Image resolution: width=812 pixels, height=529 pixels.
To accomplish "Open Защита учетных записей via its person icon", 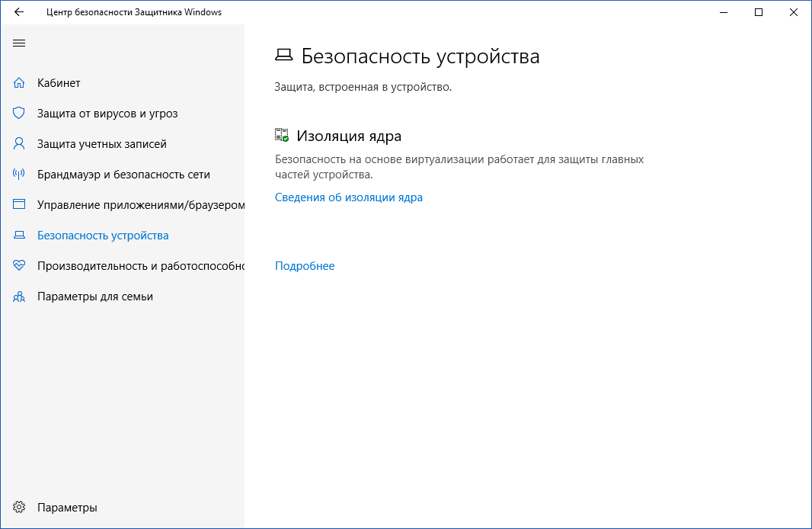I will (18, 143).
